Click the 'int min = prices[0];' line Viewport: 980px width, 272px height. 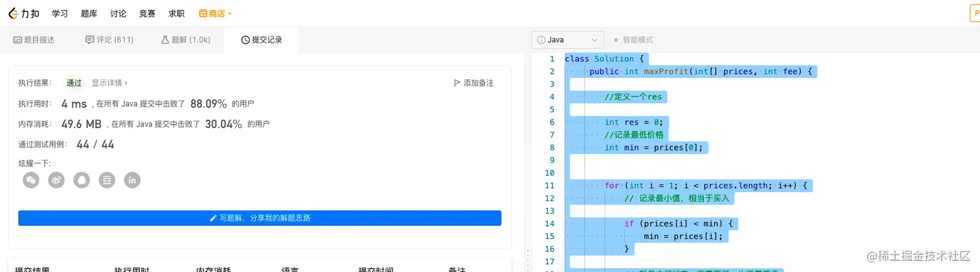pos(653,147)
